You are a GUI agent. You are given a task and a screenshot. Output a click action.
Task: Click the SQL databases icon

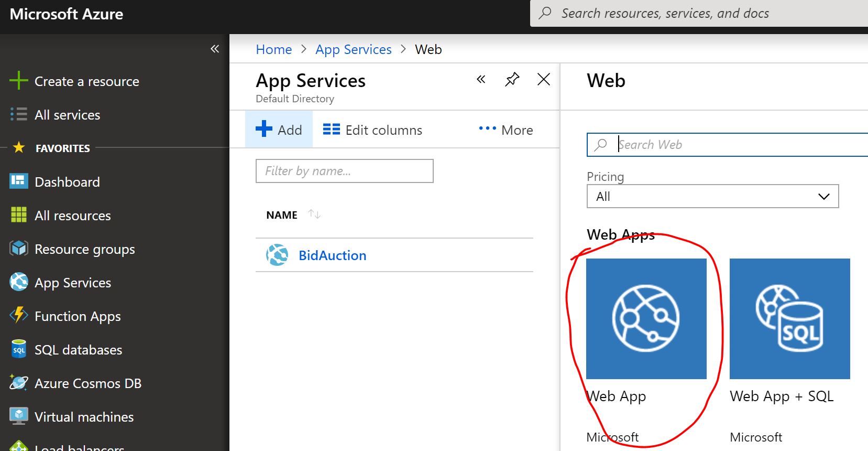19,349
